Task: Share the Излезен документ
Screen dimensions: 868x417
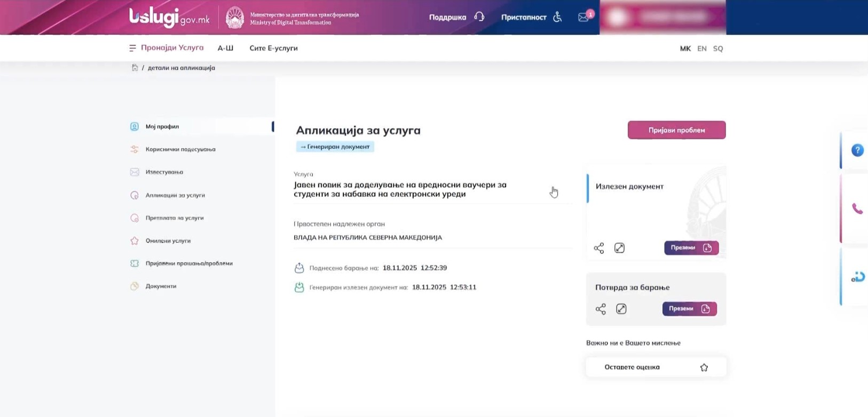Action: click(x=599, y=248)
